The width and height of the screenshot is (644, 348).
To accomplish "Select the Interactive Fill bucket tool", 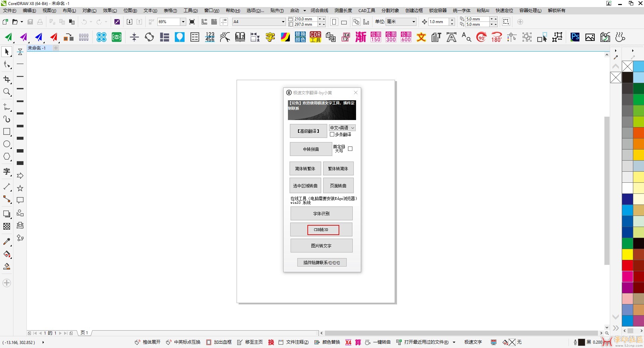I will [7, 254].
